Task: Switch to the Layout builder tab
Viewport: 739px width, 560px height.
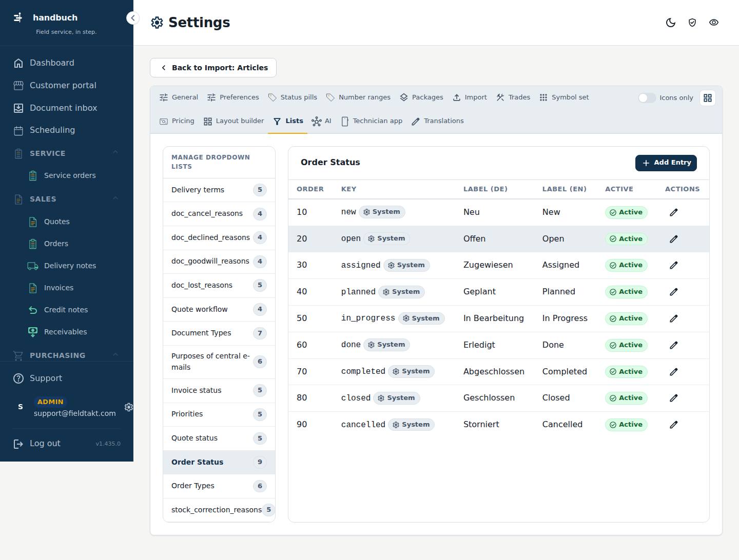Action: [234, 121]
